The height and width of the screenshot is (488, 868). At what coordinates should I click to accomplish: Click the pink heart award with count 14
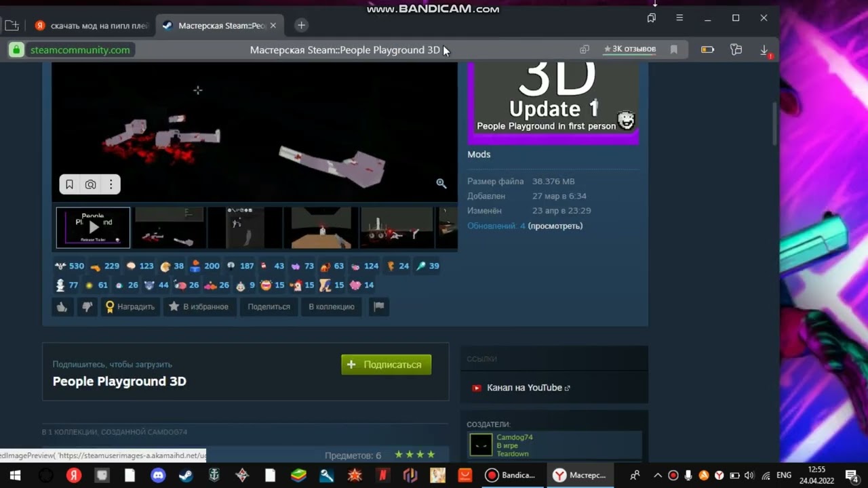click(x=361, y=285)
